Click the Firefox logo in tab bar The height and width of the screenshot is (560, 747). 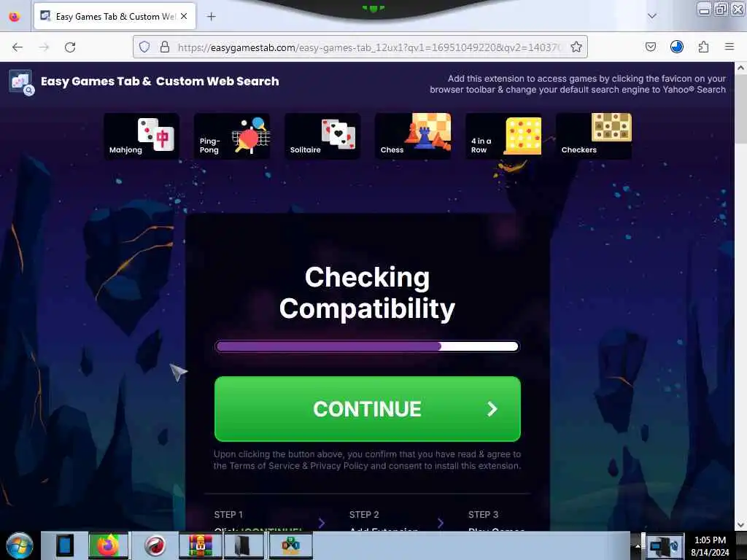click(15, 16)
